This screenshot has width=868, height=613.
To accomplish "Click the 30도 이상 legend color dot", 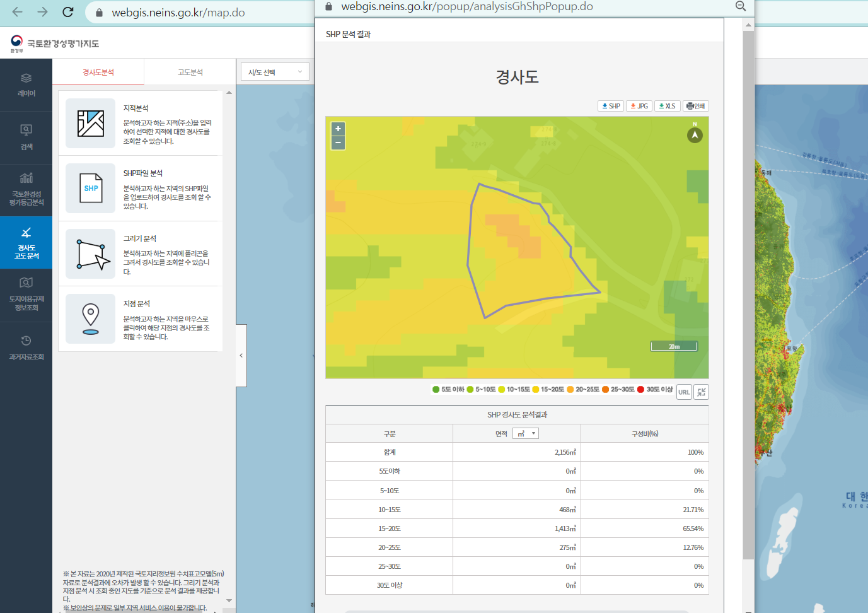I will click(640, 389).
